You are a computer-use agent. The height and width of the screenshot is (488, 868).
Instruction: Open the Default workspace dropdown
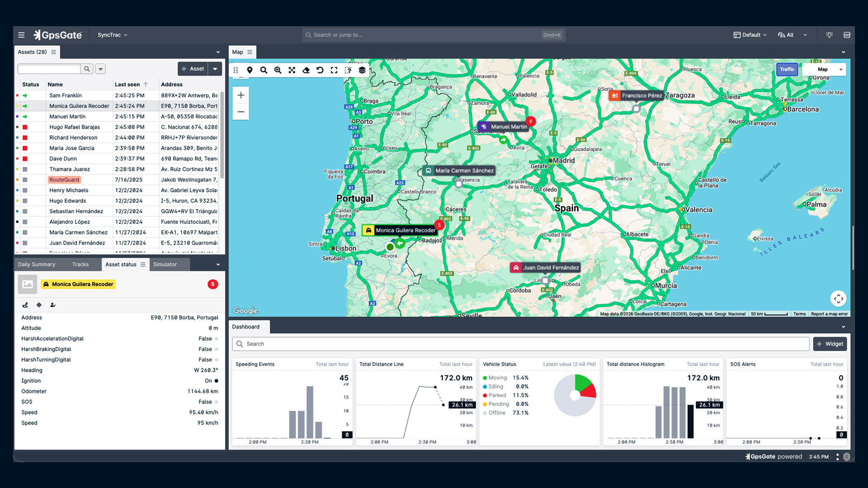click(x=750, y=35)
